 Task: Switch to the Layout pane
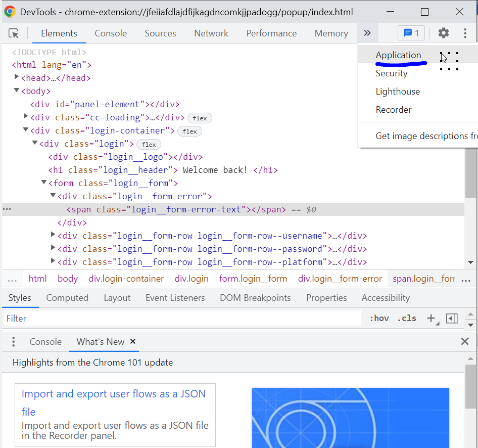tap(117, 298)
